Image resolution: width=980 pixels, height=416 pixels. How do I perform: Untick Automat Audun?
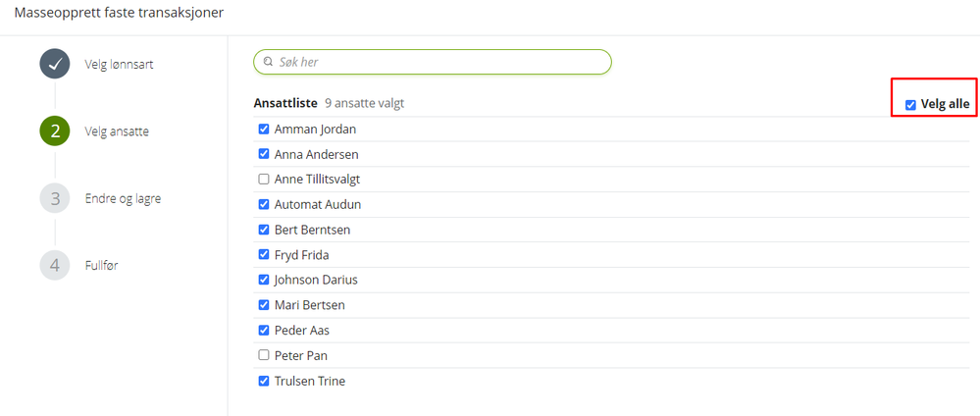tap(263, 204)
